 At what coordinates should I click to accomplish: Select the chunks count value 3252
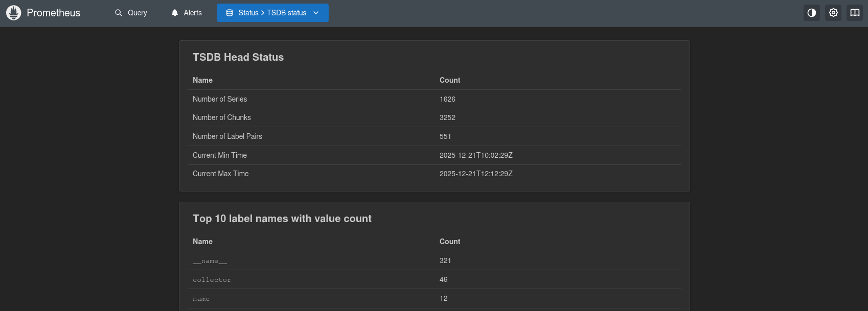[447, 117]
